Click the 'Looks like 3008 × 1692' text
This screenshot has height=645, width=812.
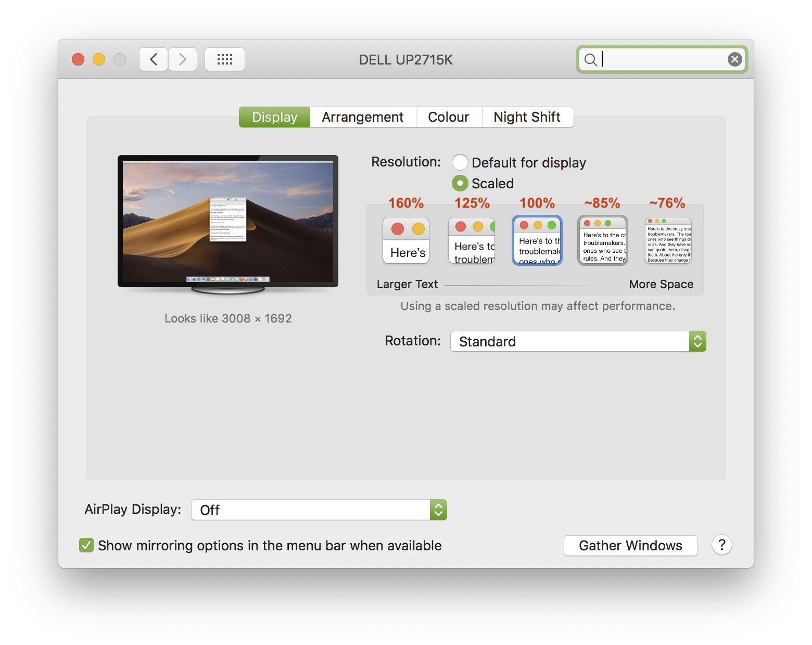click(228, 318)
